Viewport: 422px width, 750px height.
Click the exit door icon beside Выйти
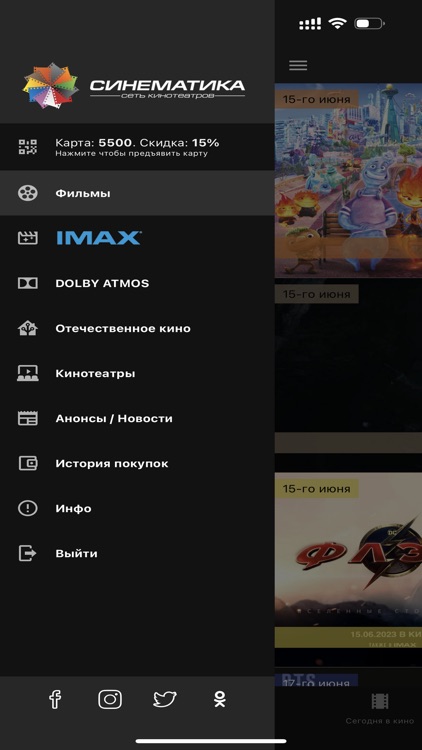point(28,553)
